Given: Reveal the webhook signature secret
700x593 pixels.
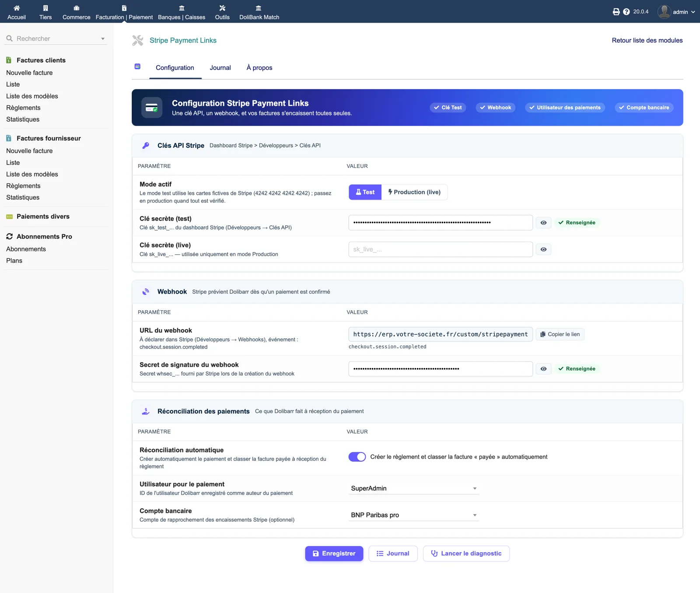Looking at the screenshot, I should click(543, 369).
